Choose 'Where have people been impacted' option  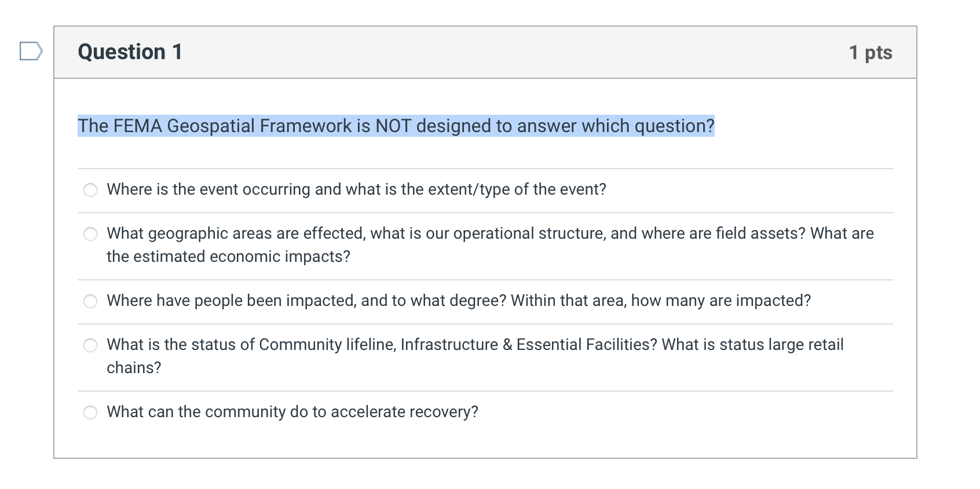tap(90, 301)
